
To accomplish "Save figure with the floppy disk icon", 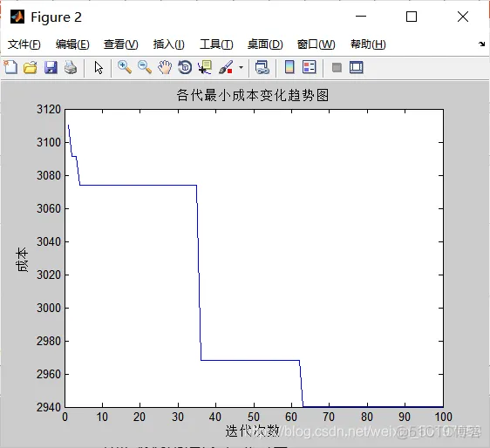I will (51, 67).
